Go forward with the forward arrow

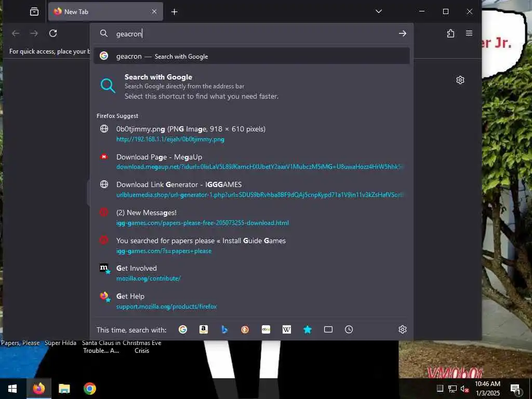pyautogui.click(x=34, y=33)
